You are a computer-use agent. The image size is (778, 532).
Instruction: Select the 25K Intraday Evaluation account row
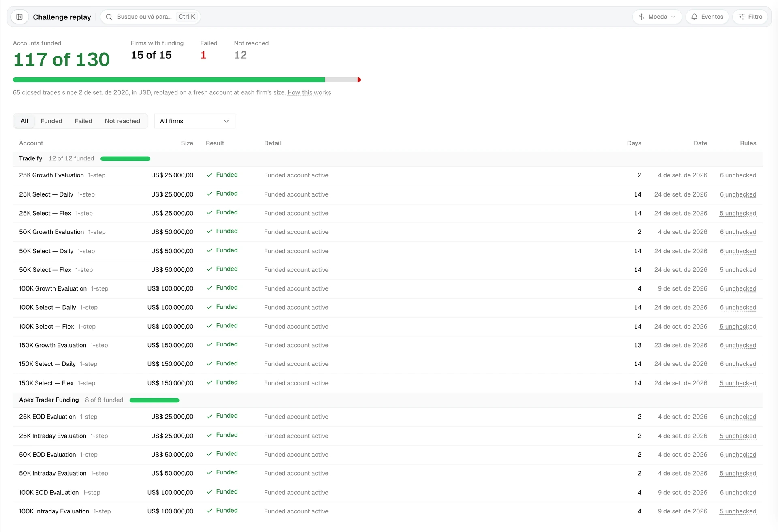pyautogui.click(x=388, y=436)
